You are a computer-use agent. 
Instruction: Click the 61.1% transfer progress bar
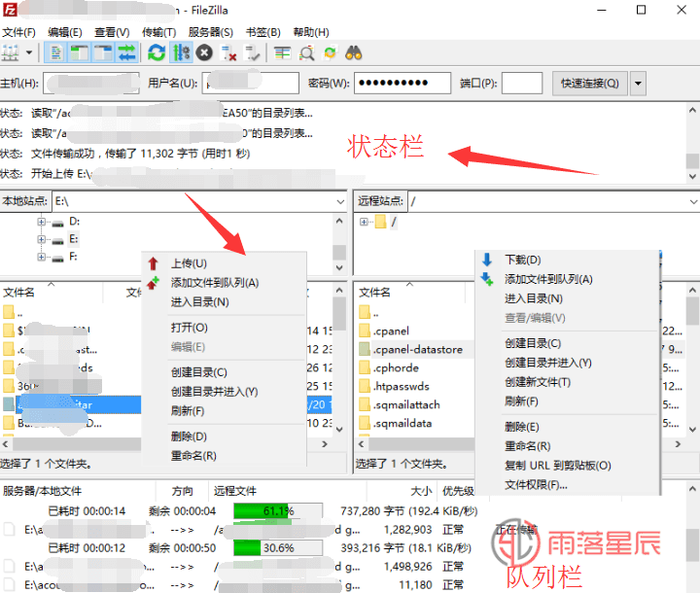coord(278,510)
